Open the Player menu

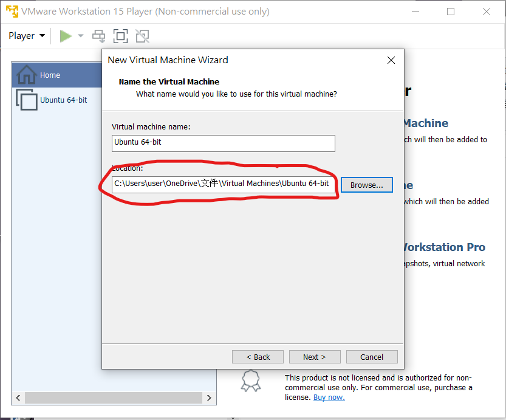27,35
